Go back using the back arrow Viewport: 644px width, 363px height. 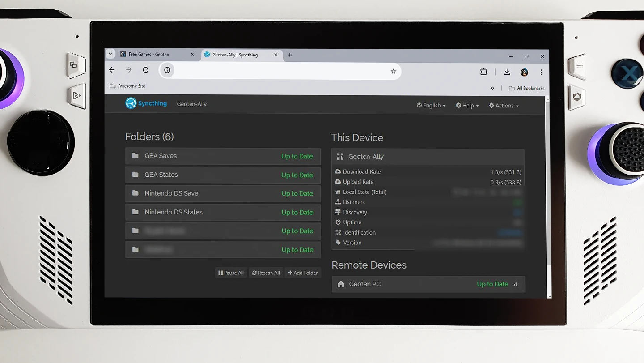[x=112, y=70]
